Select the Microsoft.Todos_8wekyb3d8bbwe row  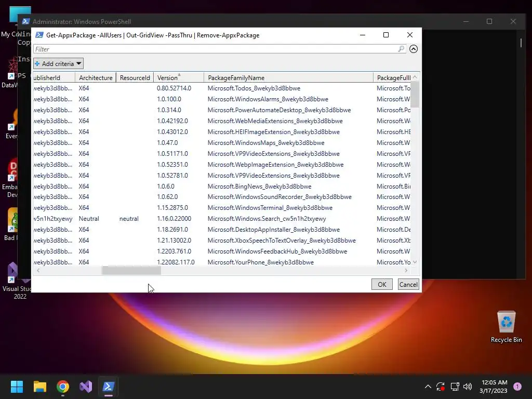222,88
